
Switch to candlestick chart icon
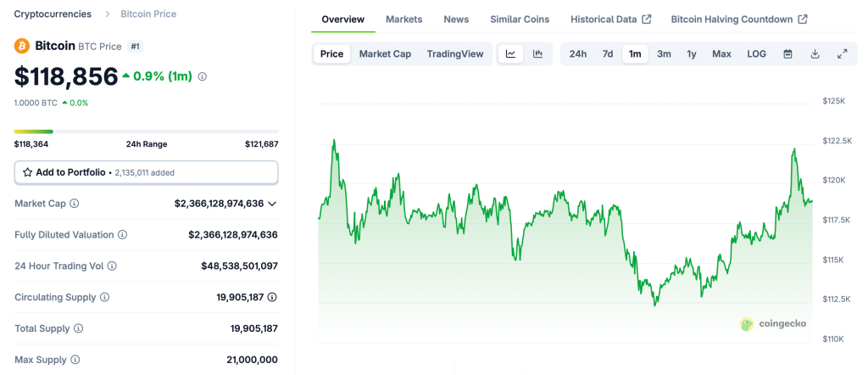point(537,53)
